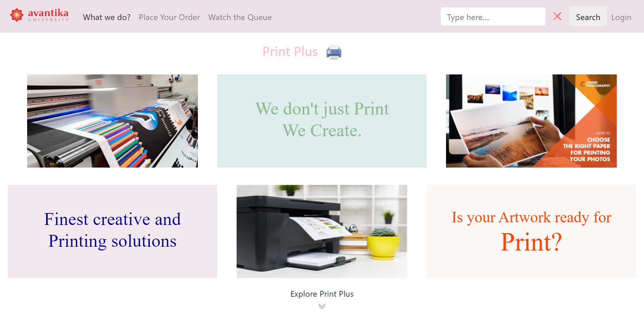Viewport: 644px width, 313px height.
Task: Open the What we do? menu
Action: click(107, 17)
